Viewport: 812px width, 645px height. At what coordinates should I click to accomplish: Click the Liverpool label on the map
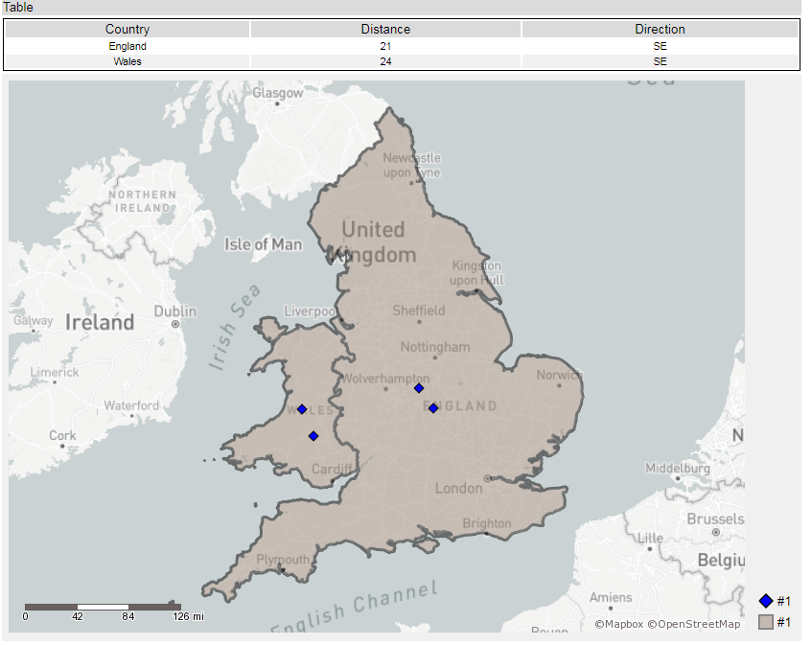point(311,311)
